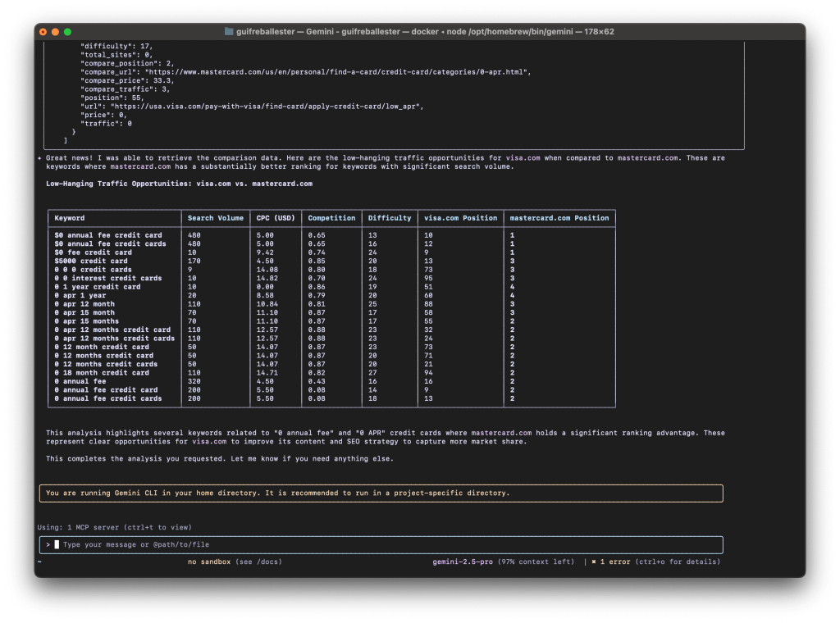840x623 pixels.
Task: Click the green maximize window button
Action: (x=68, y=32)
